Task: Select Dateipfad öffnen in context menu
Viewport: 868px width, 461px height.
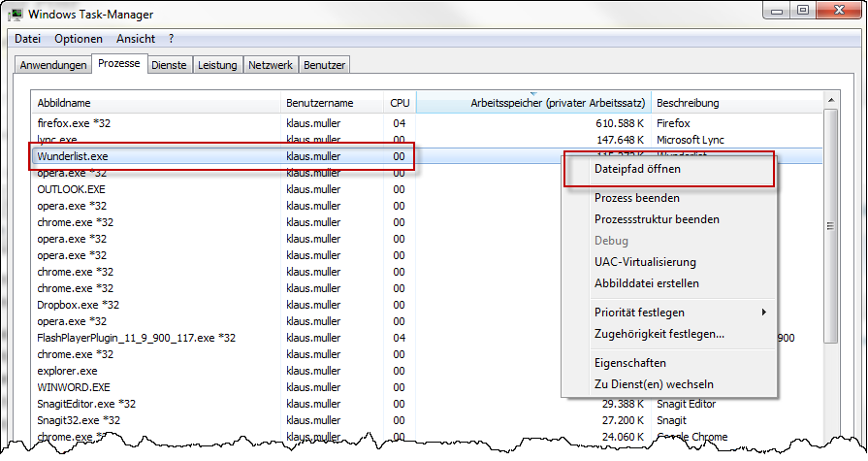Action: pyautogui.click(x=637, y=169)
